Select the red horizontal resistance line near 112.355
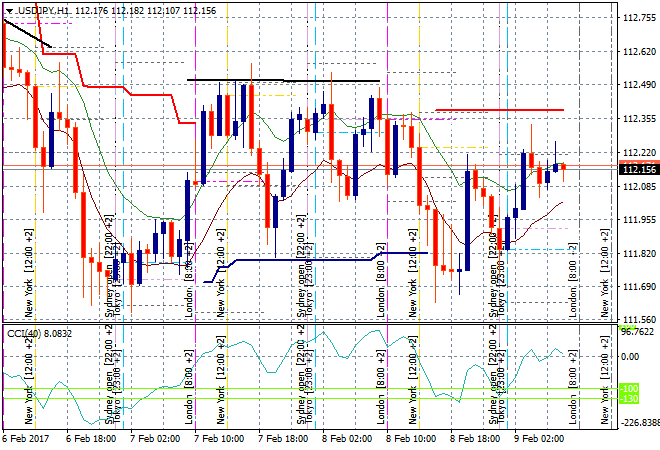This screenshot has width=660, height=450. point(500,110)
